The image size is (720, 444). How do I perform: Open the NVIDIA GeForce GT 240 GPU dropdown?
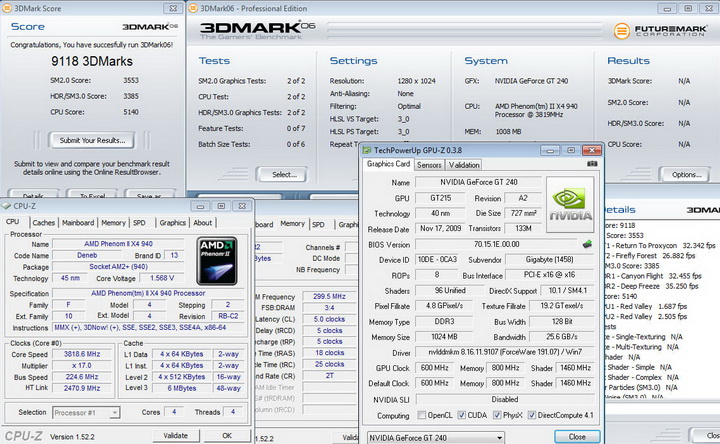(435, 438)
